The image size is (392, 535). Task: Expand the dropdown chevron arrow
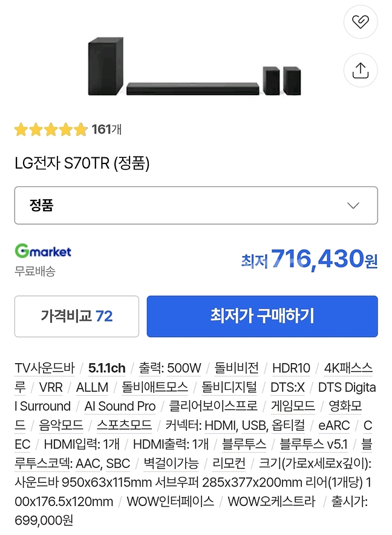pyautogui.click(x=353, y=206)
